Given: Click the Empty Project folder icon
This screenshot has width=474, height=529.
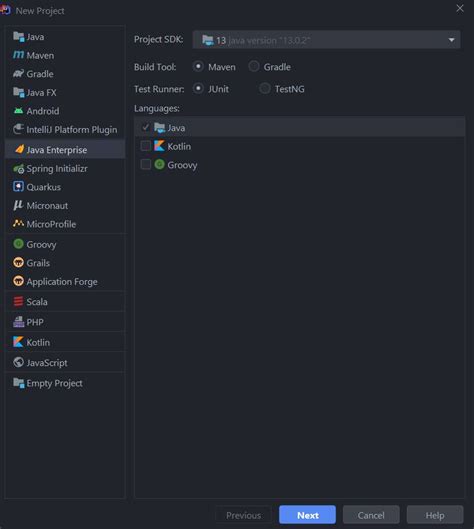Looking at the screenshot, I should click(x=19, y=383).
